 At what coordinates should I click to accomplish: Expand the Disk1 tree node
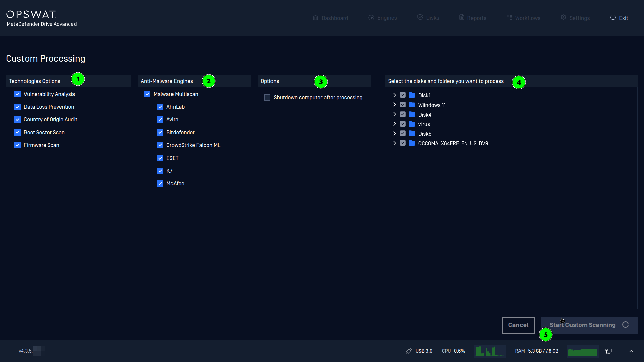point(394,95)
